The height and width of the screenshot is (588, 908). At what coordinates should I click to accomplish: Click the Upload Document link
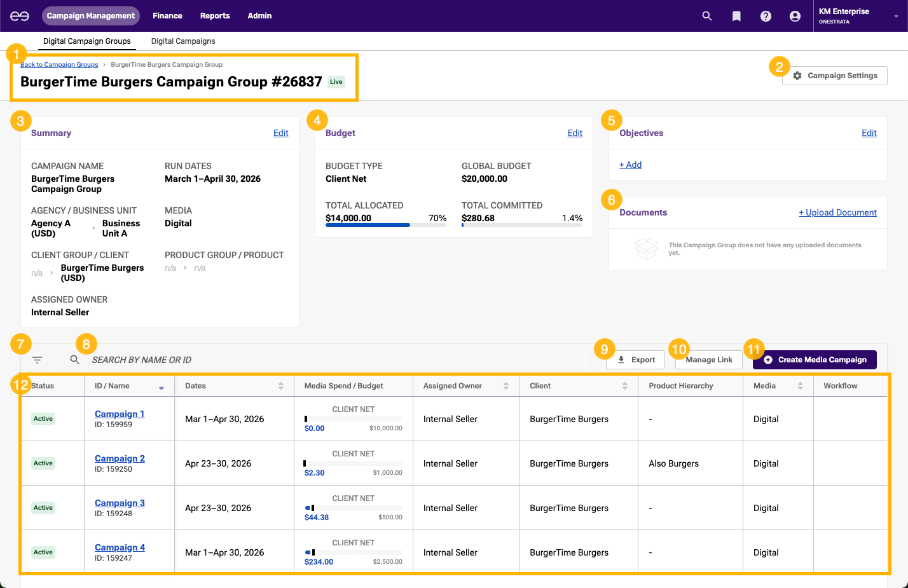[x=837, y=212]
